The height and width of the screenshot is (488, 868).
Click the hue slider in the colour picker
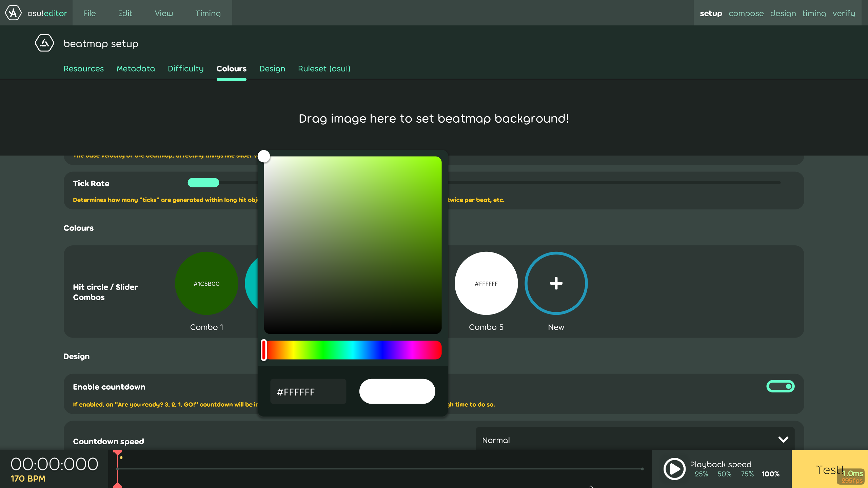tap(353, 350)
